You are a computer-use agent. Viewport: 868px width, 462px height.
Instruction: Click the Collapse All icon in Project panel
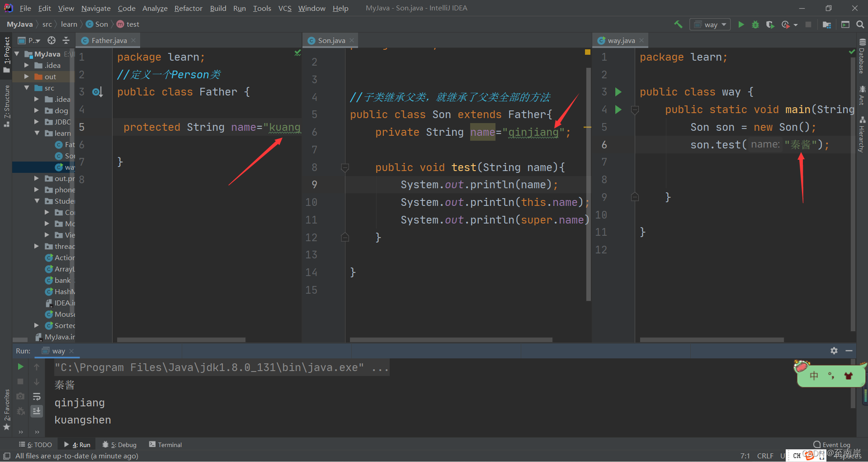point(66,40)
